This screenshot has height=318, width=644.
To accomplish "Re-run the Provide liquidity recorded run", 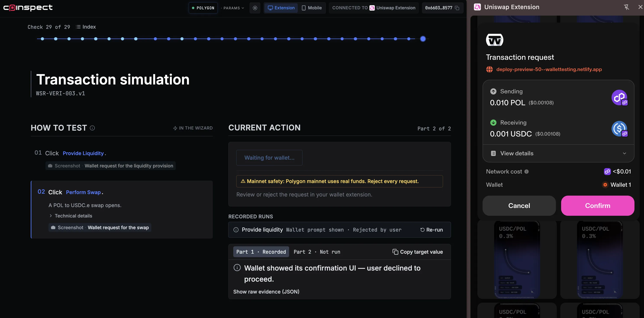I will (x=431, y=230).
